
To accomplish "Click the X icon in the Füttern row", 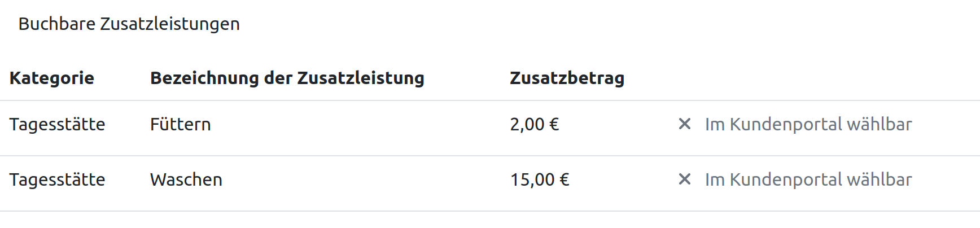I will click(684, 124).
